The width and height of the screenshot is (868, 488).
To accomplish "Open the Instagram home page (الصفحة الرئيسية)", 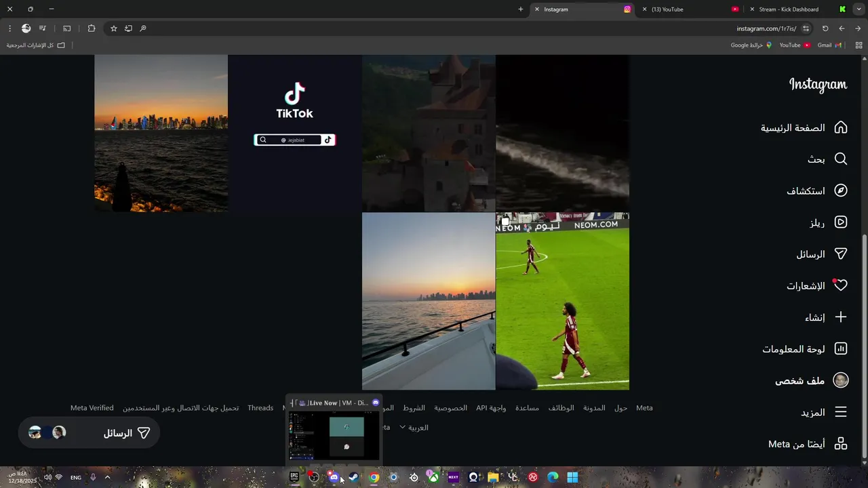I will click(x=804, y=127).
